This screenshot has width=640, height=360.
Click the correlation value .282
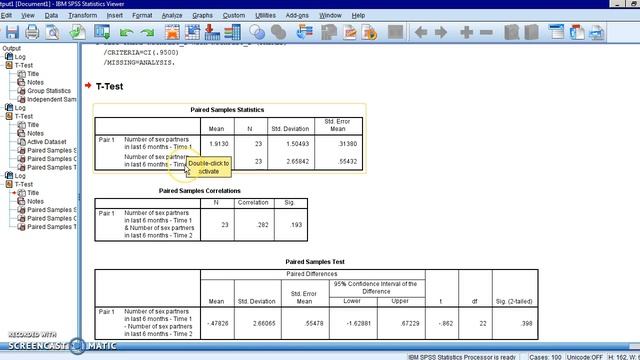pos(263,224)
